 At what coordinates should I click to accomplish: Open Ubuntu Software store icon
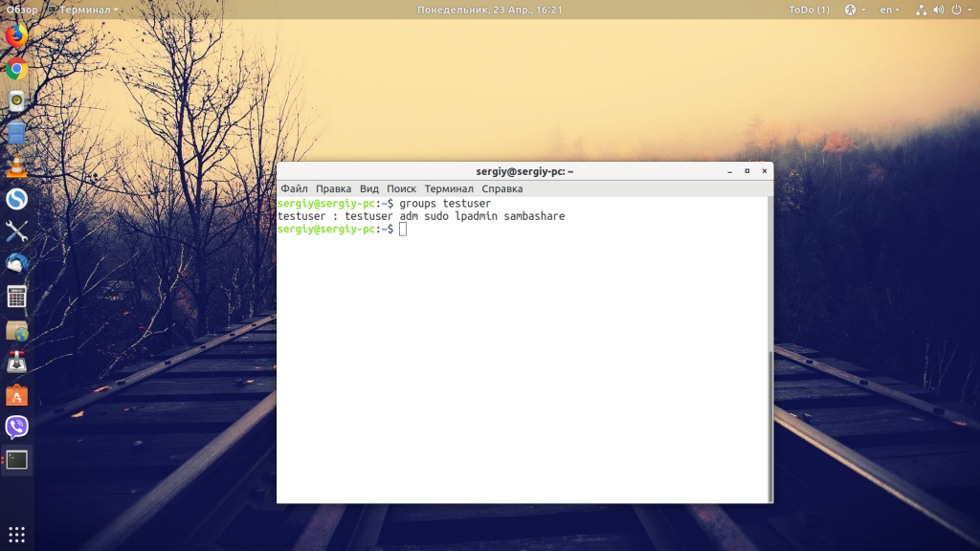(x=17, y=395)
